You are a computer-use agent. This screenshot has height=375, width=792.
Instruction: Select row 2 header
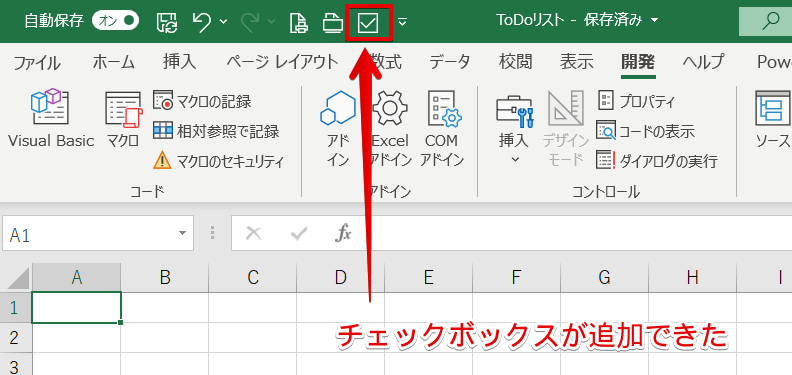click(16, 337)
